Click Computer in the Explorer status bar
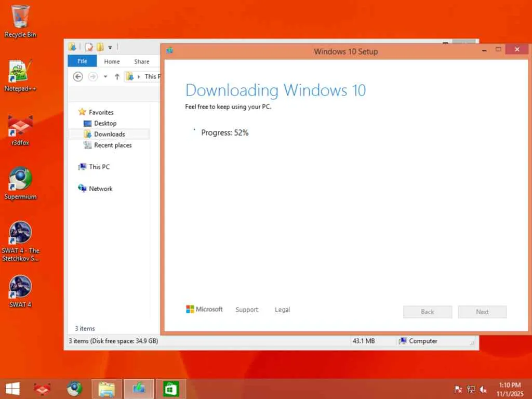The height and width of the screenshot is (399, 532). click(x=418, y=341)
